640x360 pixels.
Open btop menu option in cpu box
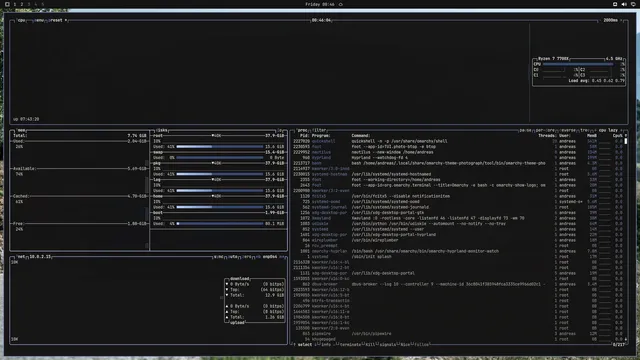39,20
